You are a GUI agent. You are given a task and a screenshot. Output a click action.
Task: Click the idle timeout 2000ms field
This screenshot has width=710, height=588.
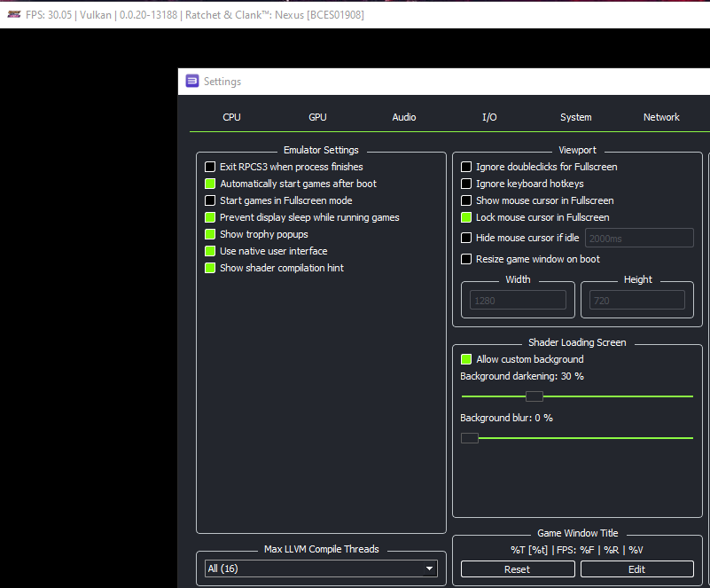pyautogui.click(x=639, y=238)
